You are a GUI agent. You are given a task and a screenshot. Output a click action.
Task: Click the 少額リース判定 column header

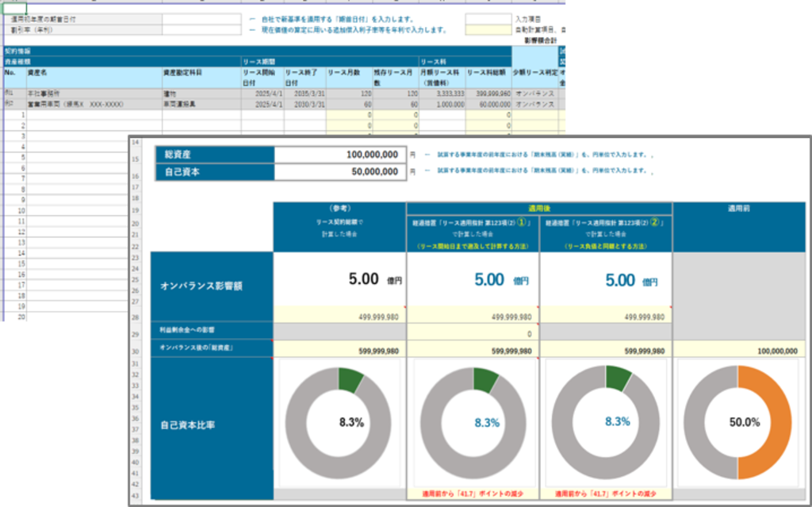point(534,72)
